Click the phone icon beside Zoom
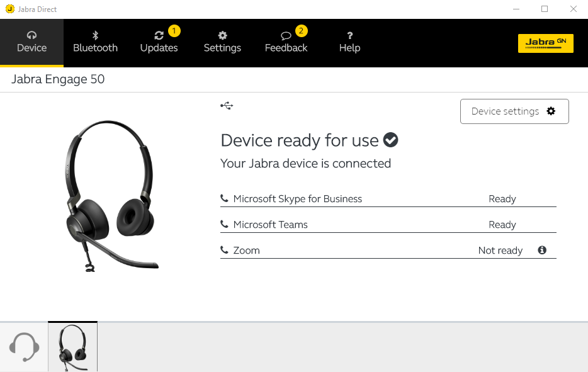 tap(224, 250)
